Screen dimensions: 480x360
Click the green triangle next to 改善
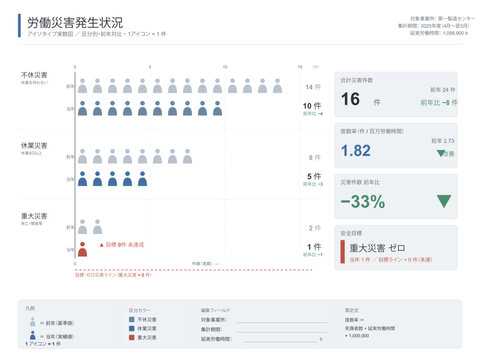(x=440, y=153)
